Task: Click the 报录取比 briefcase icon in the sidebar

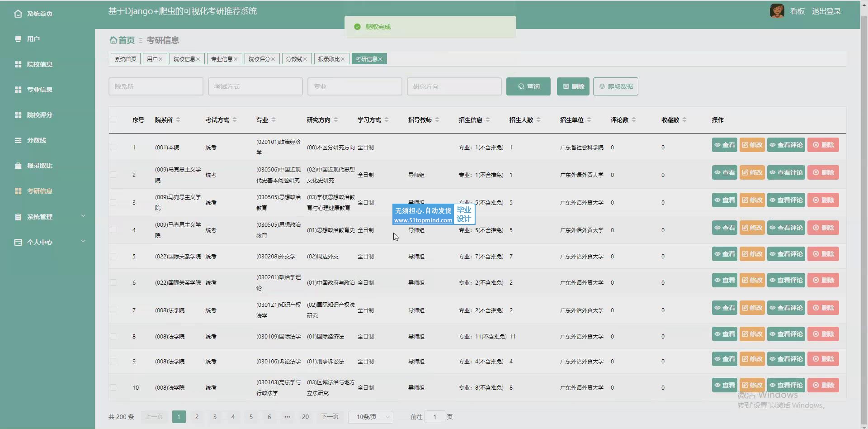Action: (x=18, y=166)
